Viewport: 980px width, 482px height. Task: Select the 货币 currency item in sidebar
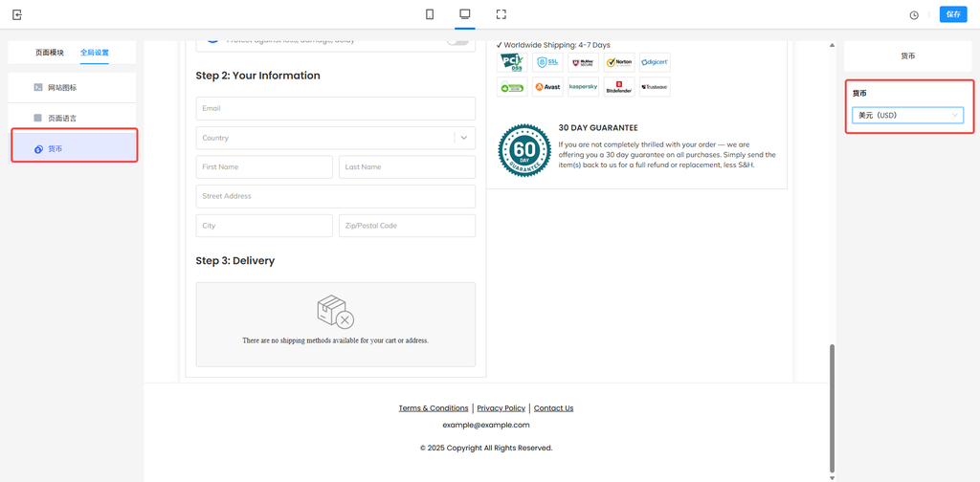(x=73, y=148)
